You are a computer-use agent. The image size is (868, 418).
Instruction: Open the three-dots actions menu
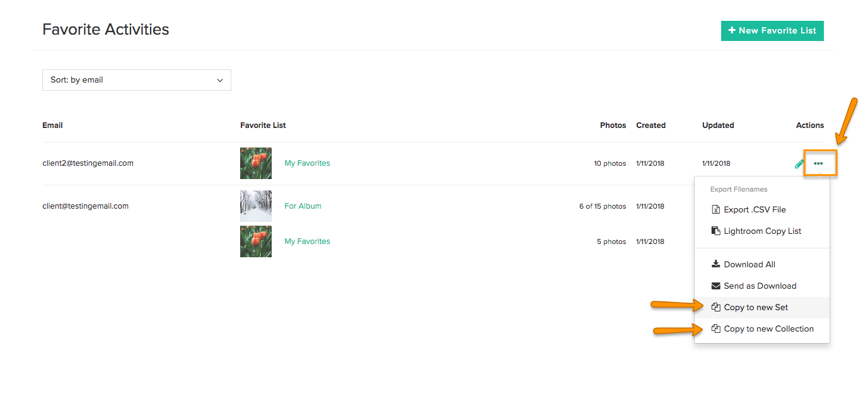[818, 163]
